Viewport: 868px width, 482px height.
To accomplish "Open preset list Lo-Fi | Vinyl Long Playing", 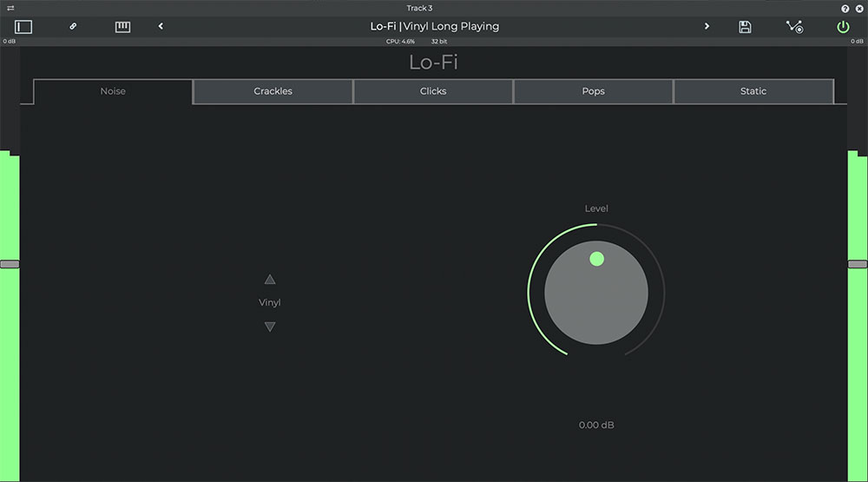I will coord(434,27).
